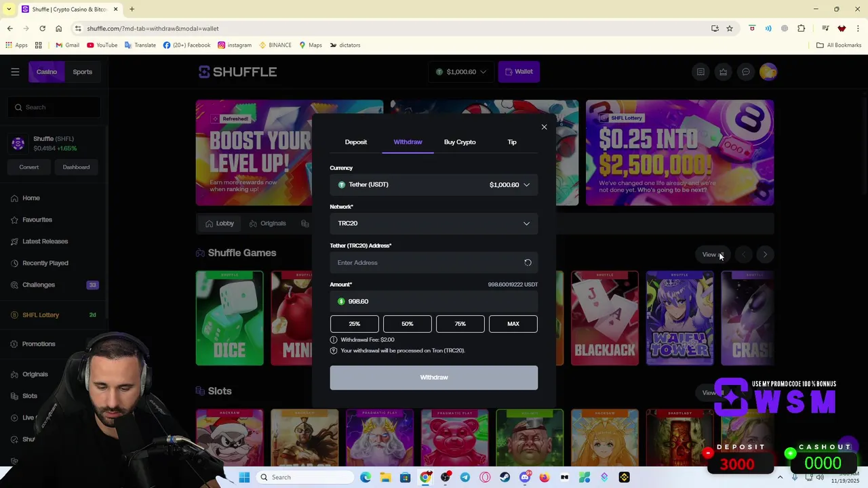Bookmark this page with star icon
868x488 pixels.
pos(730,28)
